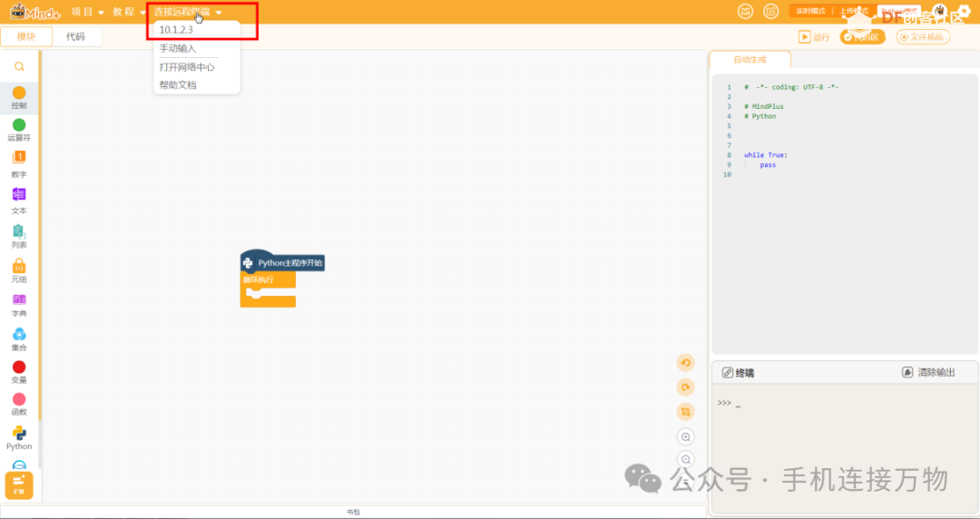Click the 终端 terminal icon

point(728,373)
